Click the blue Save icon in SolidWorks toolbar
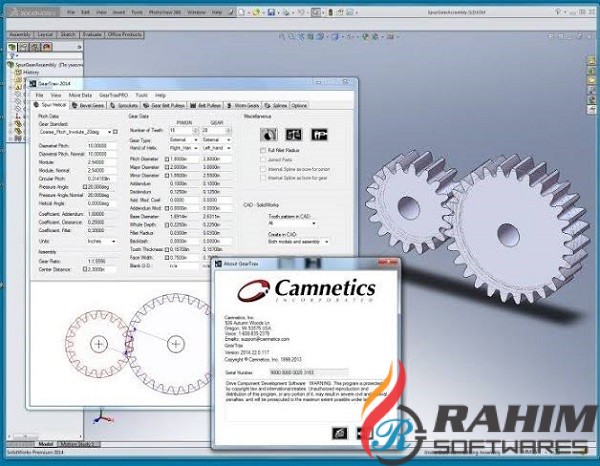Viewport: 600px width, 466px height. coord(271,12)
